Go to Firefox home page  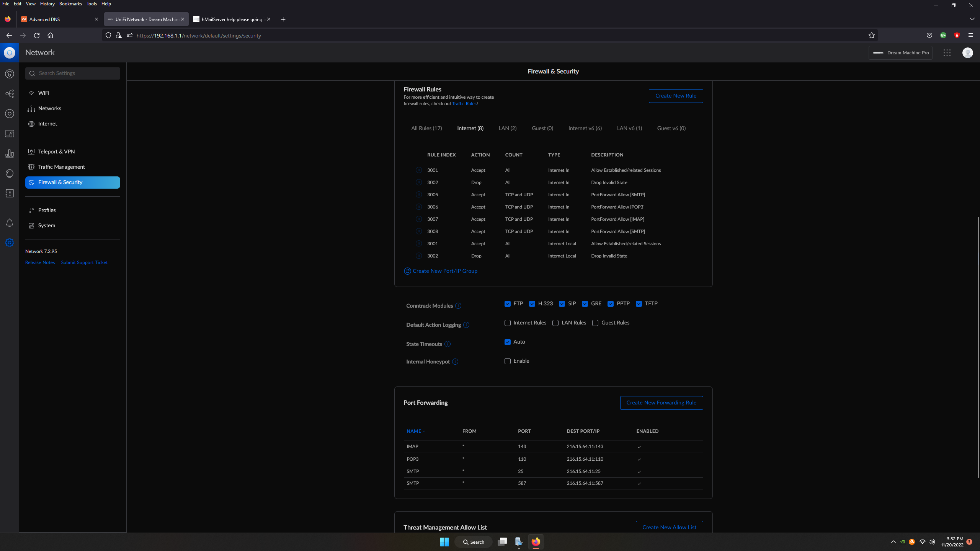[x=50, y=36]
